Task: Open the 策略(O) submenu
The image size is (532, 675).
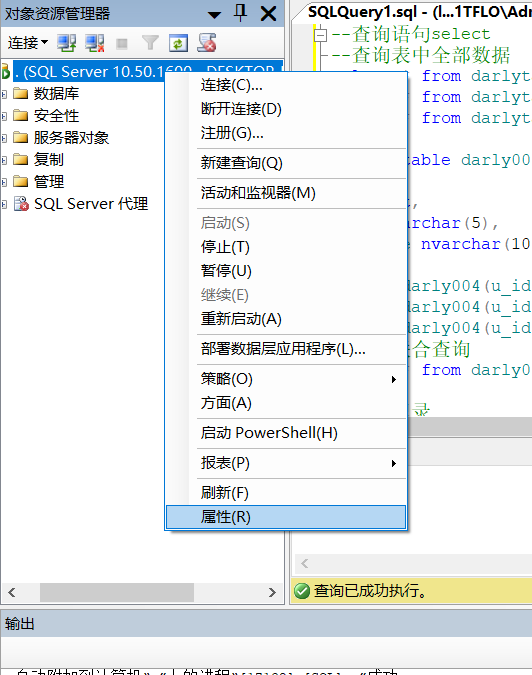Action: pos(286,379)
